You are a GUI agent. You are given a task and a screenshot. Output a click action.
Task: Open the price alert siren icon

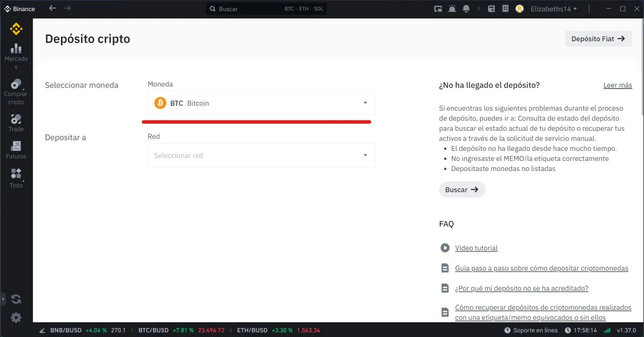point(452,9)
